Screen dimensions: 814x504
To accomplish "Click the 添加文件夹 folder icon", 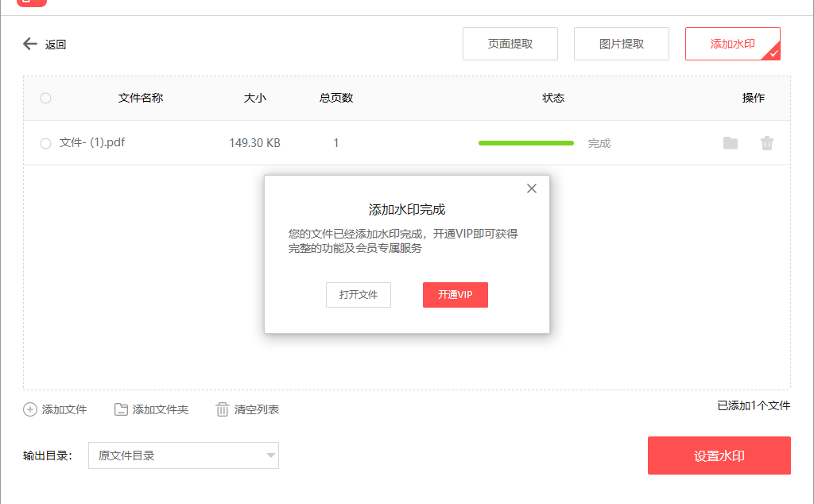I will 121,409.
